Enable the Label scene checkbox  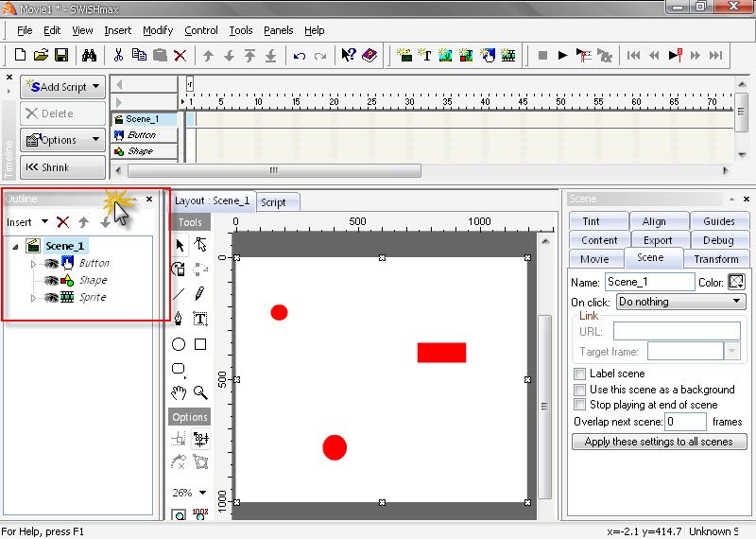coord(580,374)
